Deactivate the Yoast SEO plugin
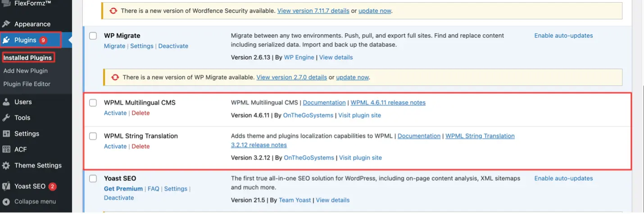 pos(119,198)
